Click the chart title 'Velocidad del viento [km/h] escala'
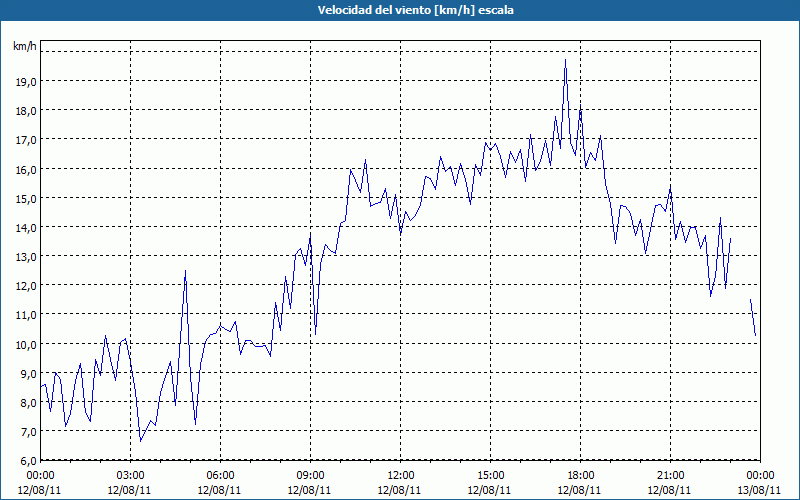800x500 pixels. (415, 10)
